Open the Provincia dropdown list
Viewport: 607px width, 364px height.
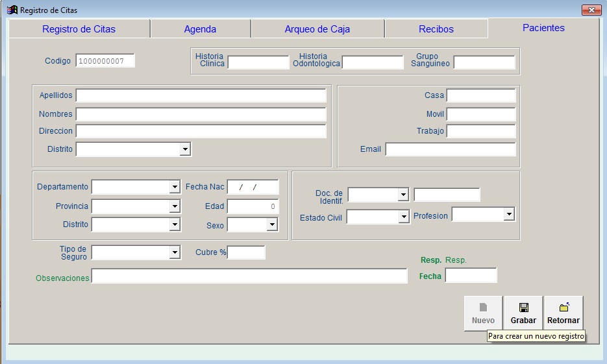174,206
